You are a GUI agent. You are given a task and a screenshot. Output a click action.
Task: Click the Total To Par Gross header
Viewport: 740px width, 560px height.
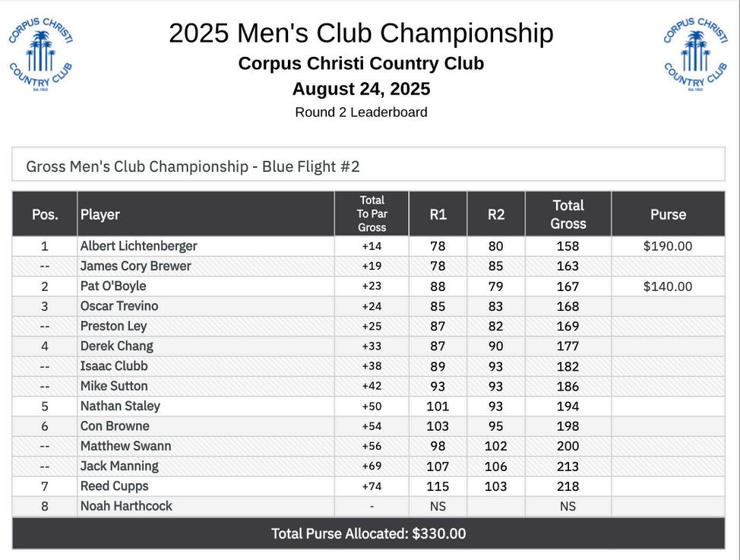pyautogui.click(x=372, y=214)
